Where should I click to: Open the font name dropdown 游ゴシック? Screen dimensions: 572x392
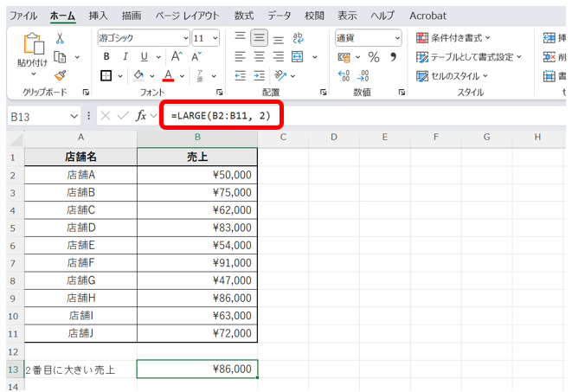pyautogui.click(x=186, y=38)
